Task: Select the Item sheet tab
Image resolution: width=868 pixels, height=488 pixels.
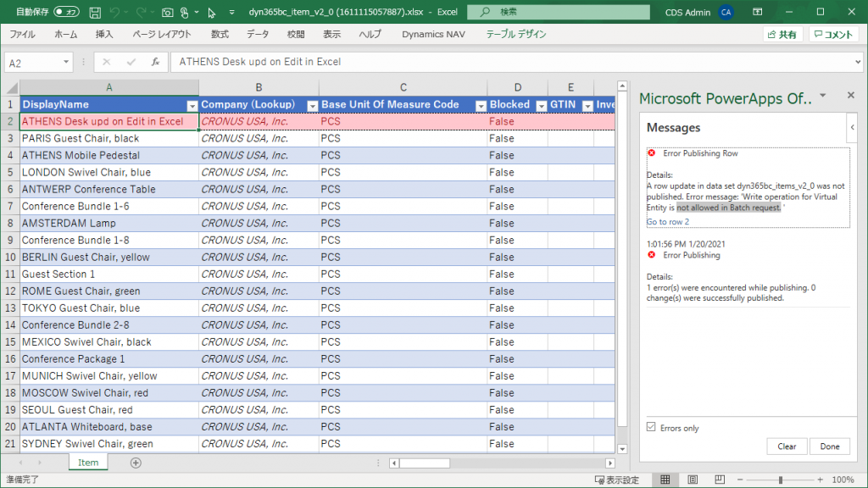Action: coord(88,463)
